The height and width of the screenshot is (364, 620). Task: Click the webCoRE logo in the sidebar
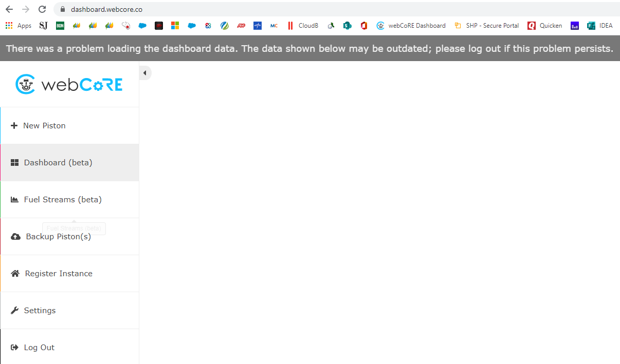click(x=69, y=84)
